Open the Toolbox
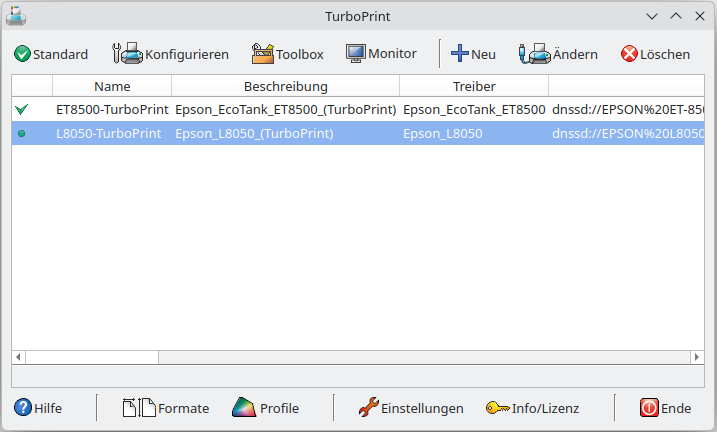This screenshot has width=717, height=432. point(288,54)
